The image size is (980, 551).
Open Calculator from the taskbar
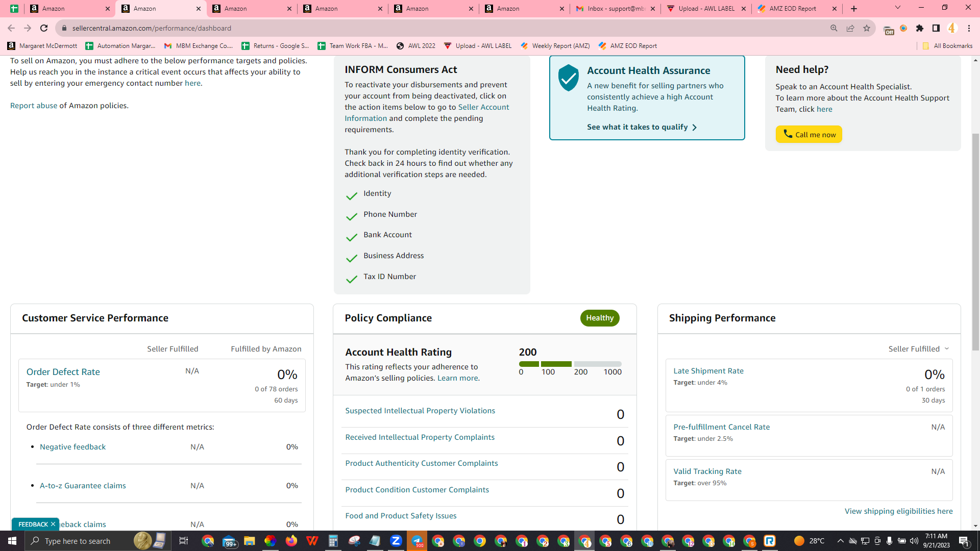[333, 541]
